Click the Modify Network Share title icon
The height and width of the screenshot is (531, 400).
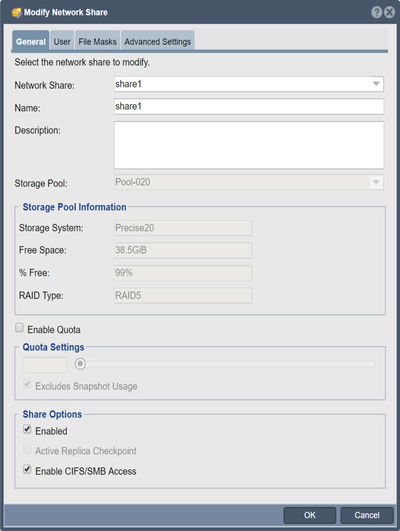click(16, 13)
